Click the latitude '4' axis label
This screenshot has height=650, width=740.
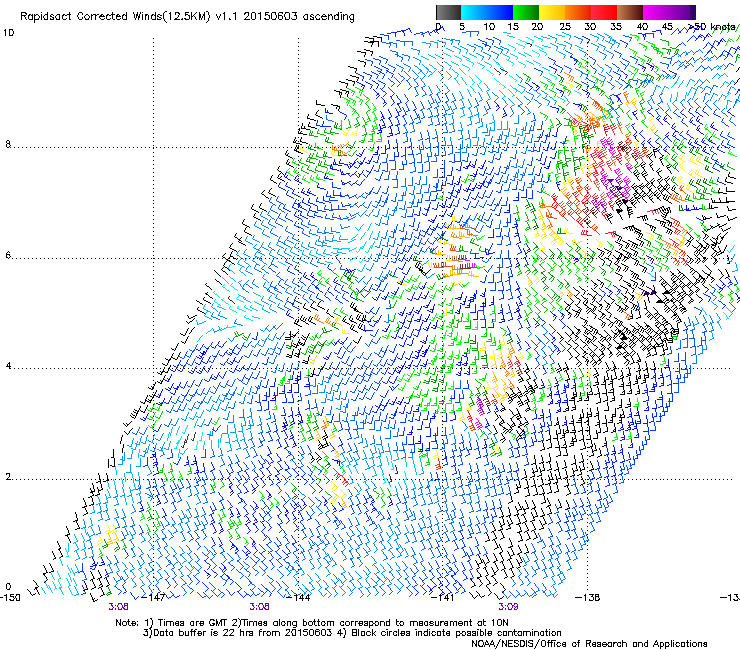point(8,366)
